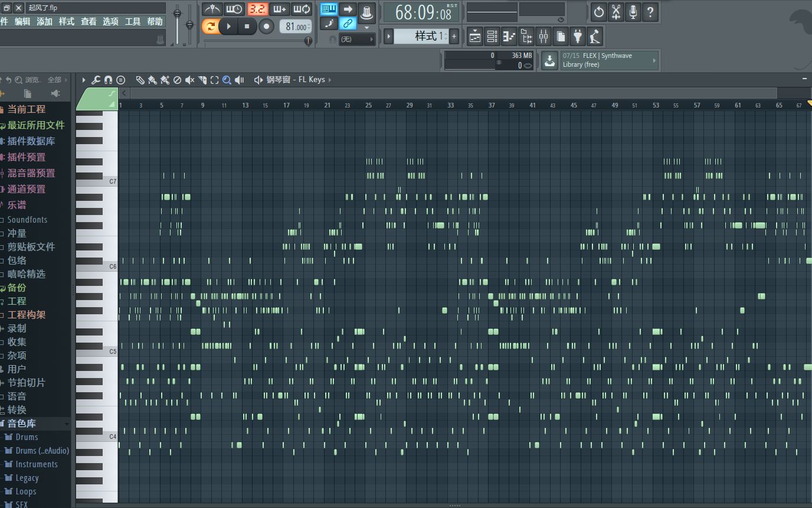Open the 添加 menu
Screen dimensions: 812x508
tap(44, 21)
